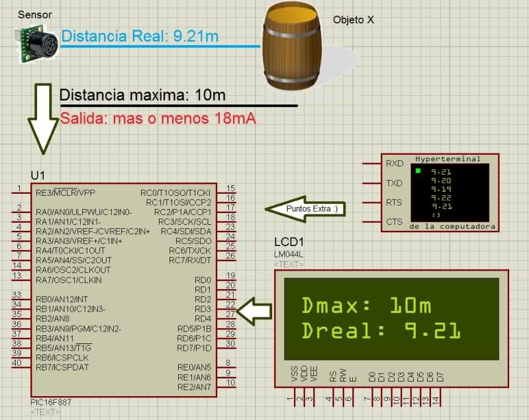Click the RTS pin of the terminal
Image resolution: width=529 pixels, height=420 pixels.
pyautogui.click(x=394, y=202)
